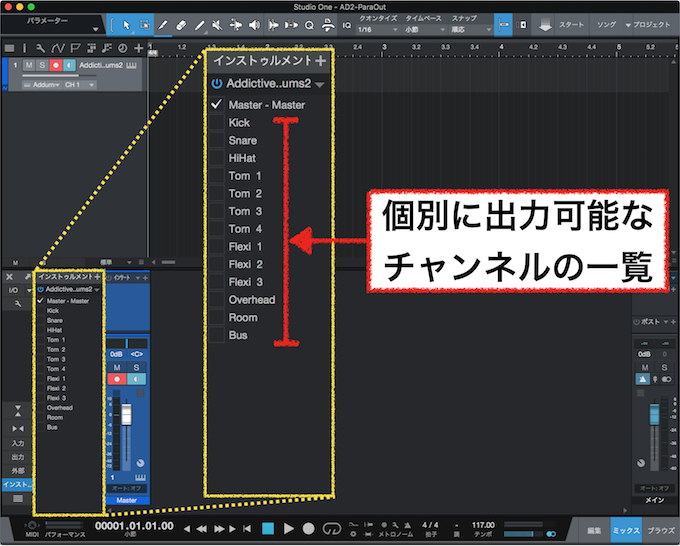Click the keyboard icon on Addicti..ums2 track
Image resolution: width=680 pixels, height=546 pixels.
pyautogui.click(x=131, y=65)
